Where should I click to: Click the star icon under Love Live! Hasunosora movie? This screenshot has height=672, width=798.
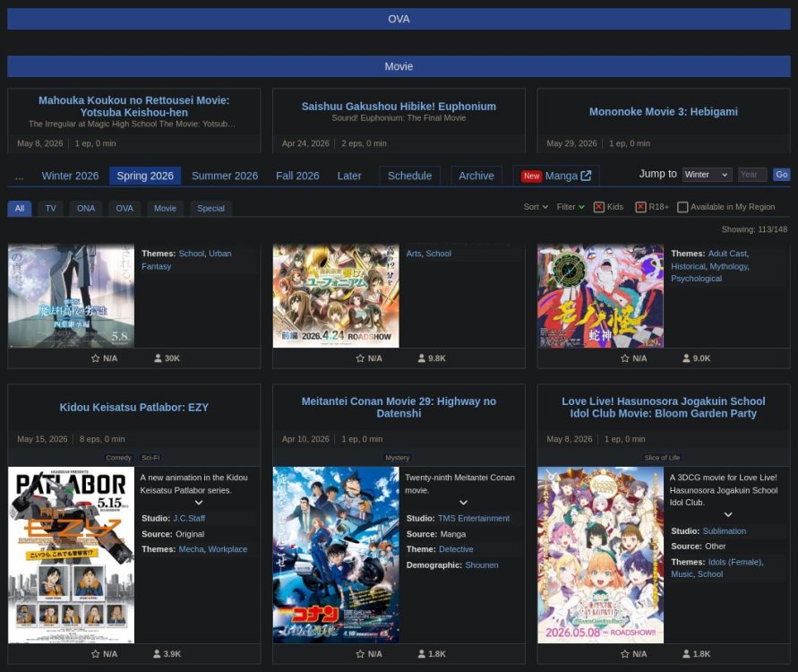coord(625,654)
